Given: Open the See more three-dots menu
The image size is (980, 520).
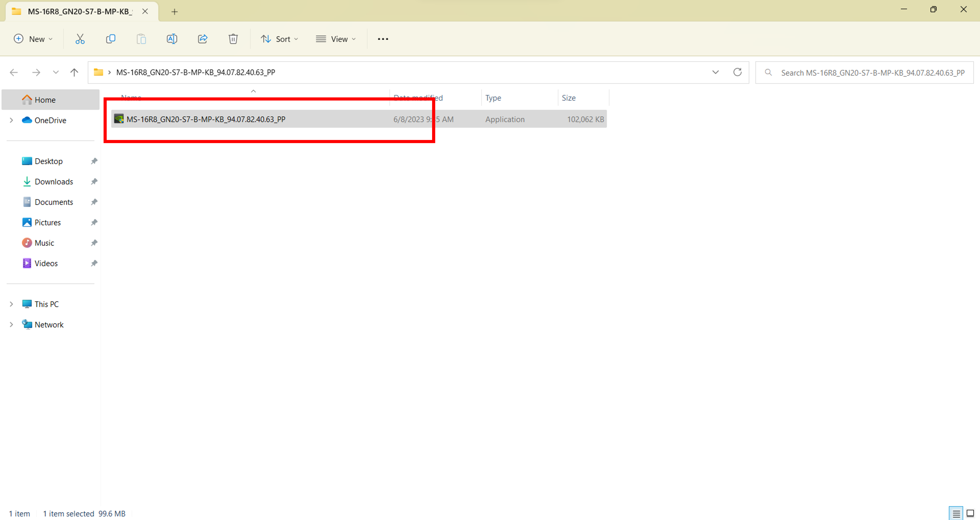Looking at the screenshot, I should click(383, 39).
